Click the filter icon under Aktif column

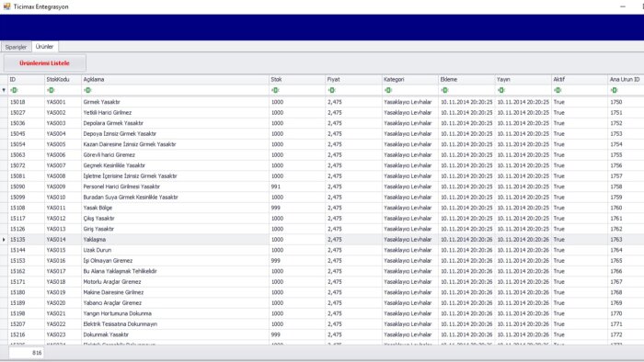tap(558, 90)
